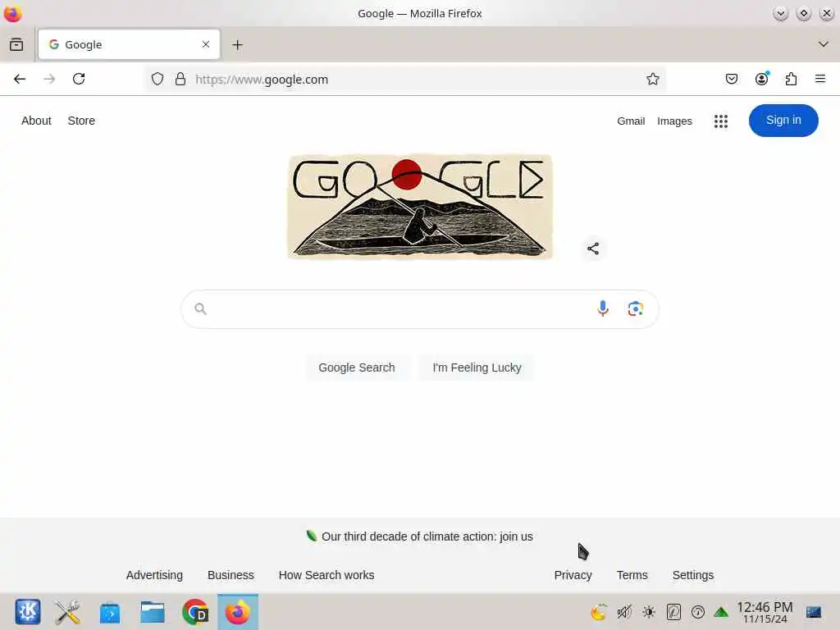Viewport: 840px width, 630px height.
Task: Share the Google Doodle
Action: (x=593, y=249)
